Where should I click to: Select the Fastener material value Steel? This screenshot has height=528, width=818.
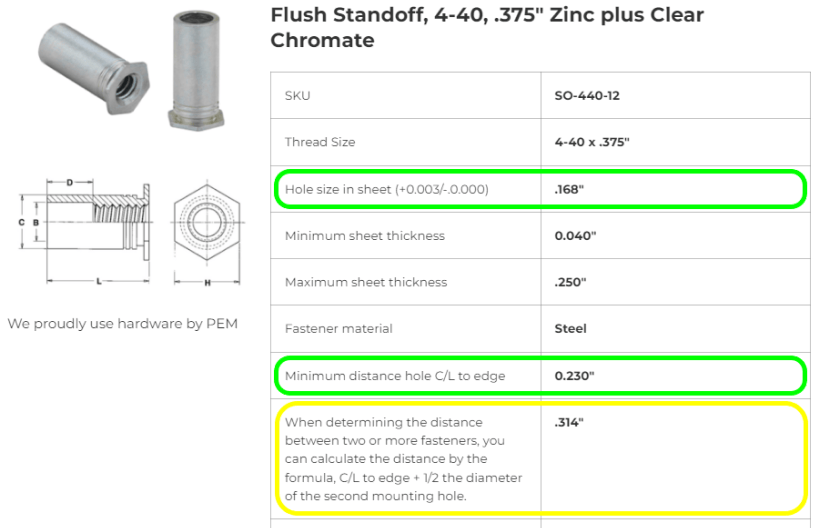click(570, 328)
